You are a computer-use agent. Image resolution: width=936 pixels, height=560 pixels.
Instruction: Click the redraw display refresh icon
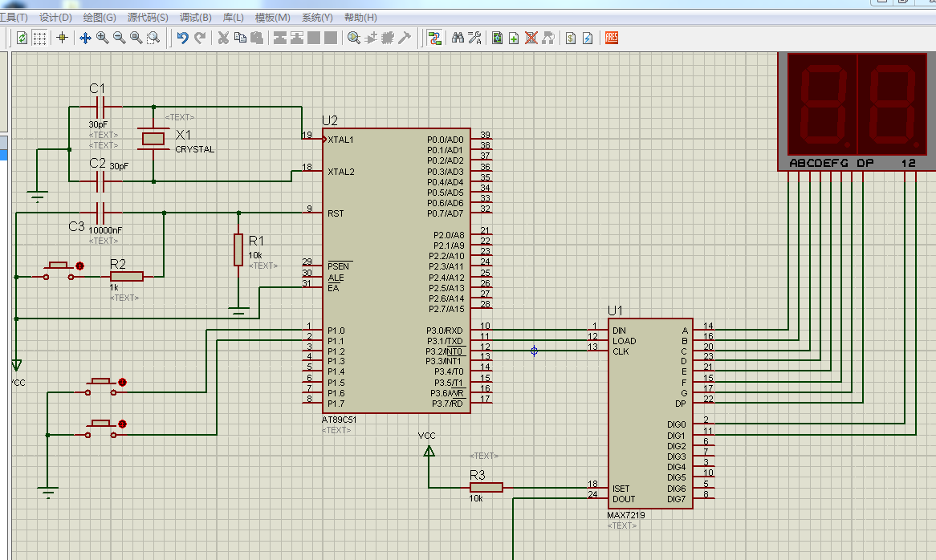22,39
